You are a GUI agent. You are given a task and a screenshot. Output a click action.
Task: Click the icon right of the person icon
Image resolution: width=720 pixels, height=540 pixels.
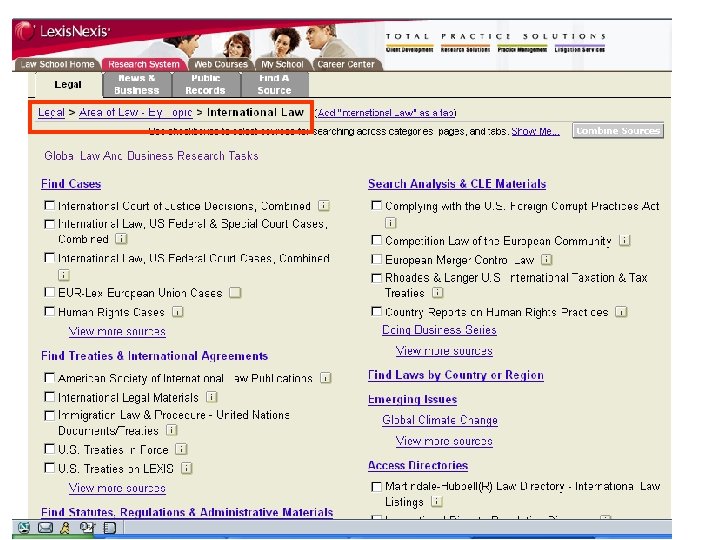[x=87, y=528]
